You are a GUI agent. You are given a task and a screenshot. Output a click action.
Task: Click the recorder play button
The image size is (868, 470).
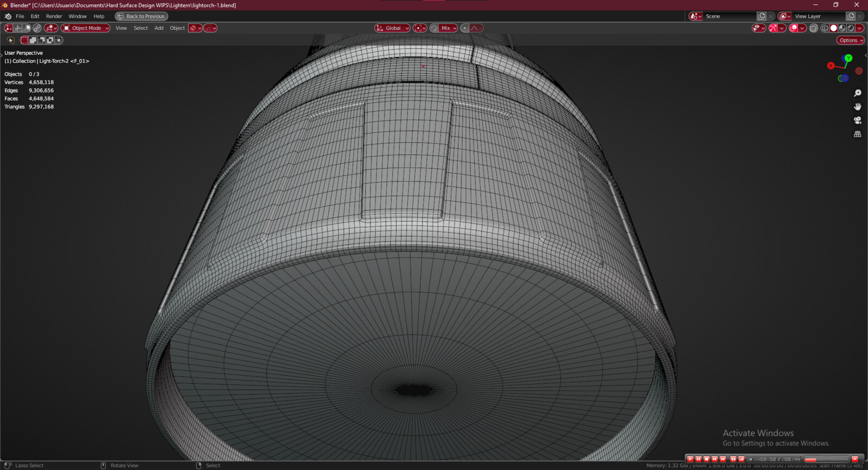(690, 459)
